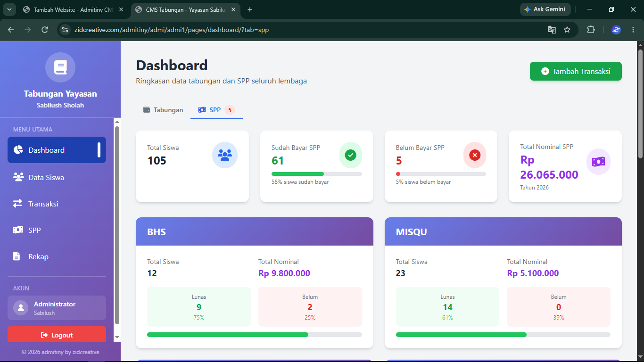Click the Administrator avatar icon in the sidebar
The image size is (644, 362).
point(21,308)
